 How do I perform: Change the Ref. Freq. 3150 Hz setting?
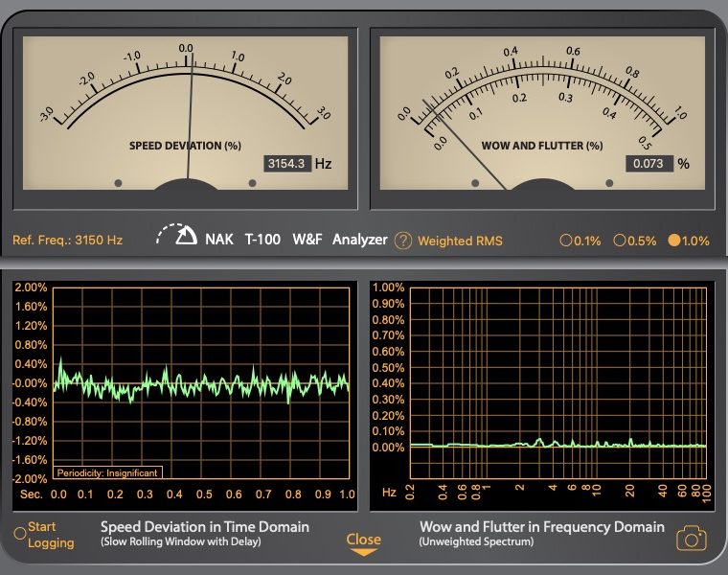click(67, 241)
